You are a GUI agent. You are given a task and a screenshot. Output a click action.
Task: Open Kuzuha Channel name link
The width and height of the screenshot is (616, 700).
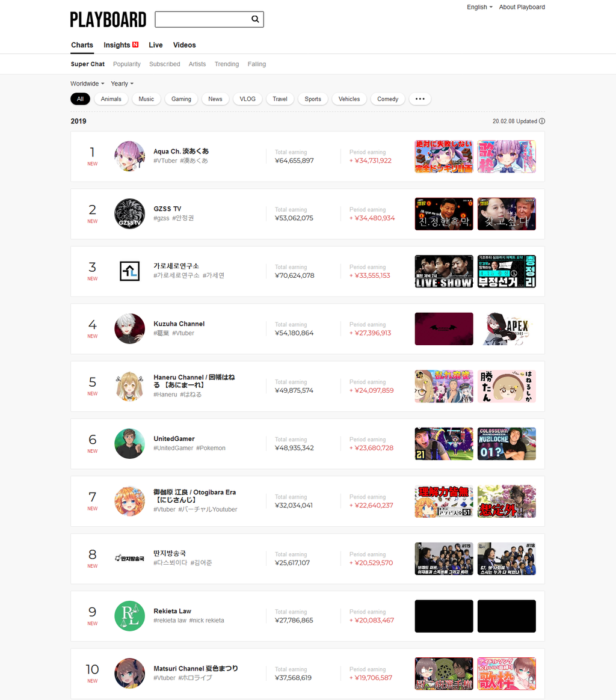179,324
